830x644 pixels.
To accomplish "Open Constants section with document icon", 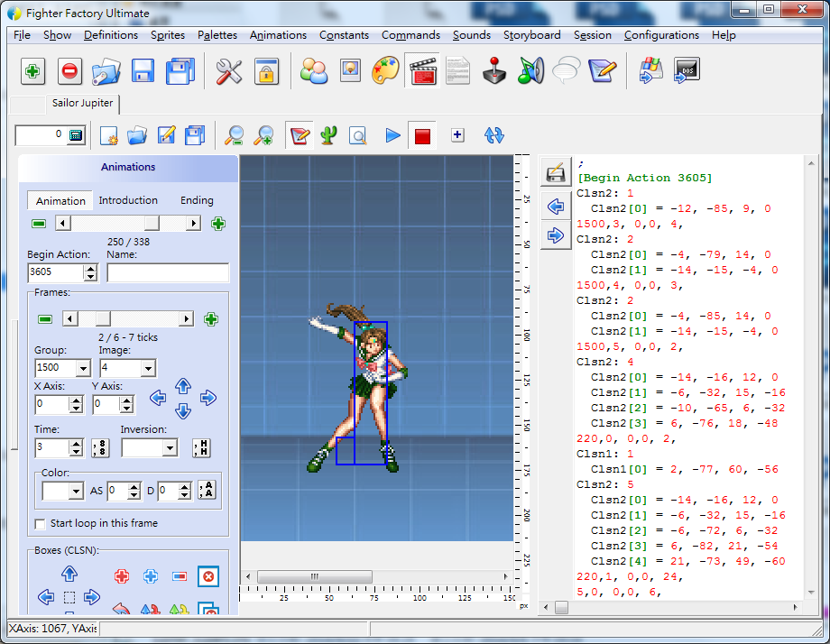I will 458,71.
